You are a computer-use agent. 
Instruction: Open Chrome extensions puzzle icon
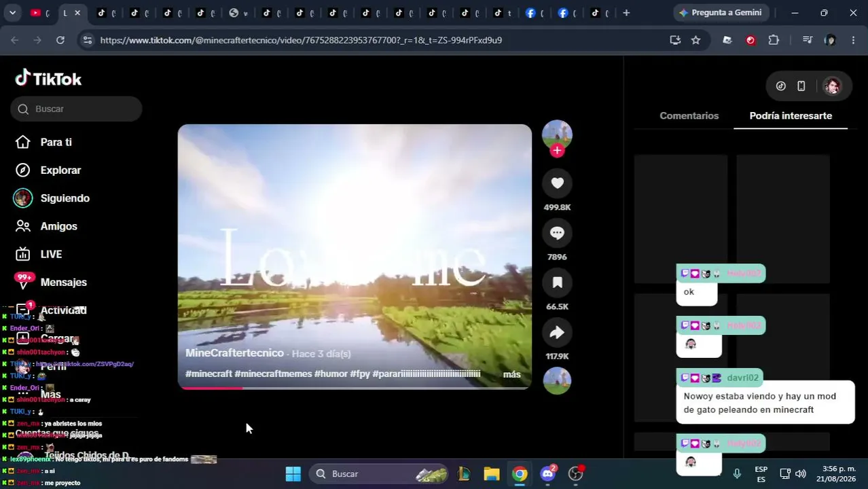pyautogui.click(x=774, y=40)
